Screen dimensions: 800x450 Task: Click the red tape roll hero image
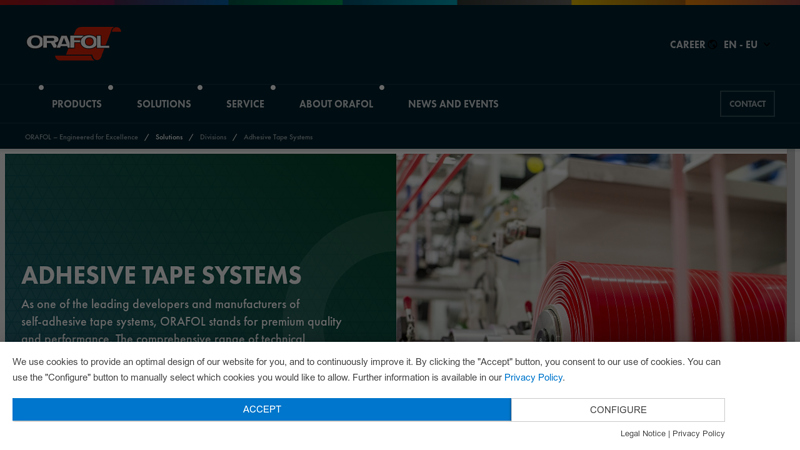[591, 248]
